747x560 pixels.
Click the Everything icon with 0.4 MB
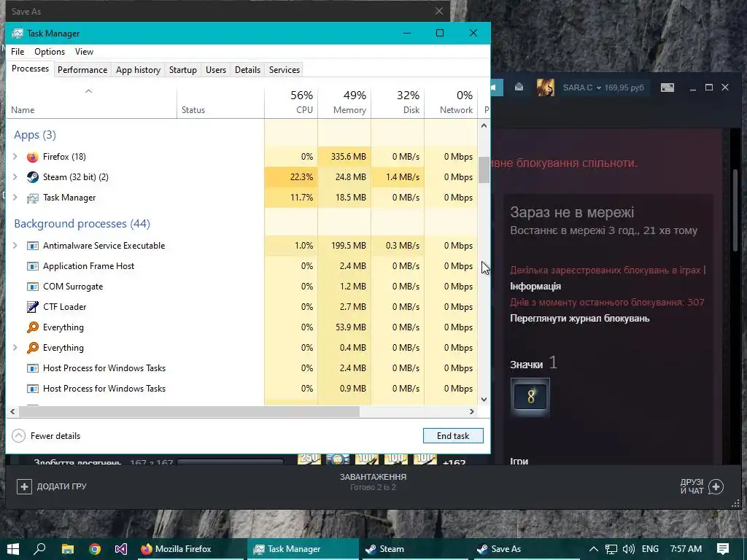32,348
